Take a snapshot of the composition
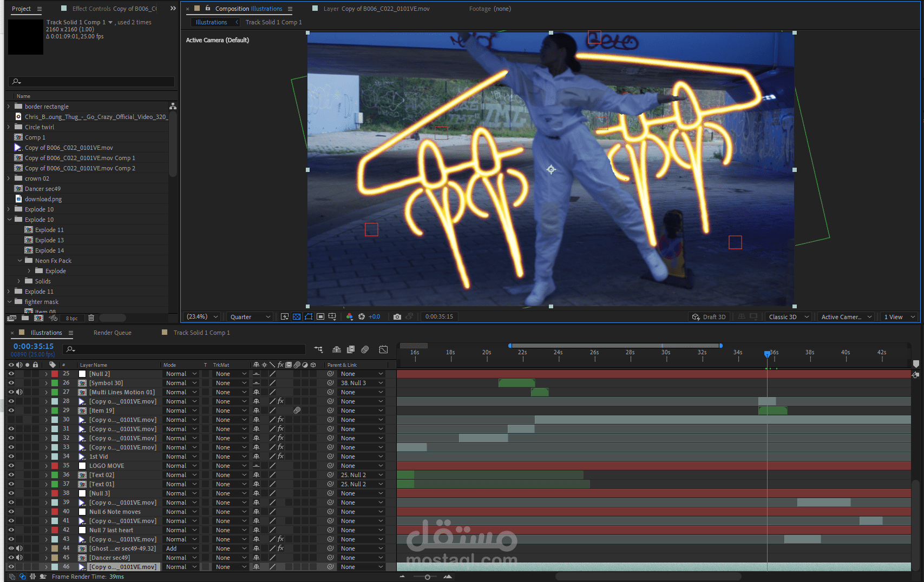The width and height of the screenshot is (924, 582). (x=397, y=316)
